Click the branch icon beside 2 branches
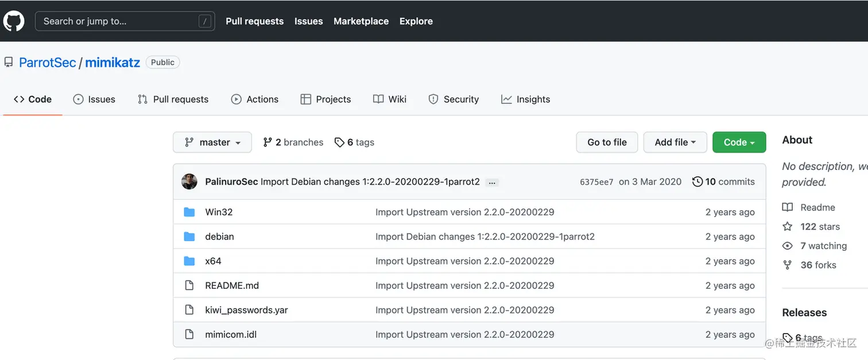This screenshot has height=360, width=868. [x=268, y=142]
